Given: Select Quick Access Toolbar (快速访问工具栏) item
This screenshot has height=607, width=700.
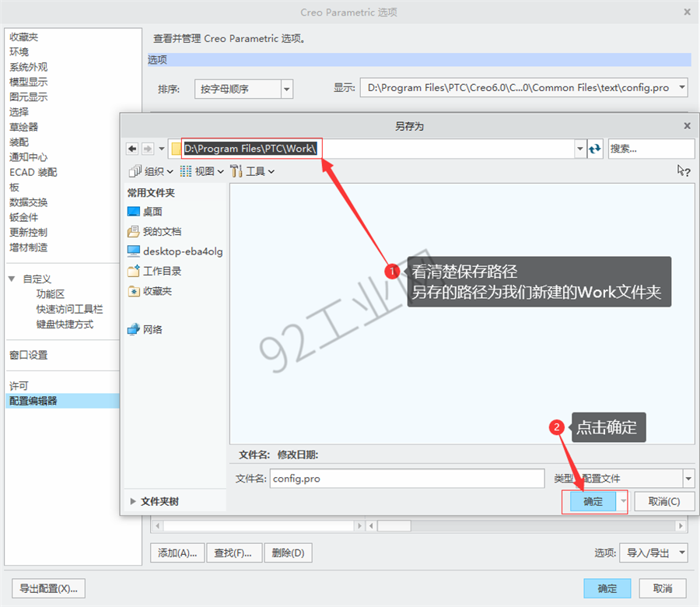Looking at the screenshot, I should (x=70, y=309).
